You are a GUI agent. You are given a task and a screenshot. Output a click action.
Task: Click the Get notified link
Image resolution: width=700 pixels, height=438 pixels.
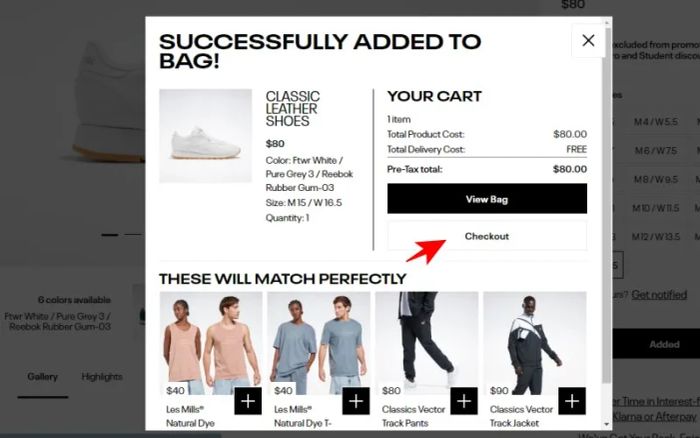(x=659, y=295)
